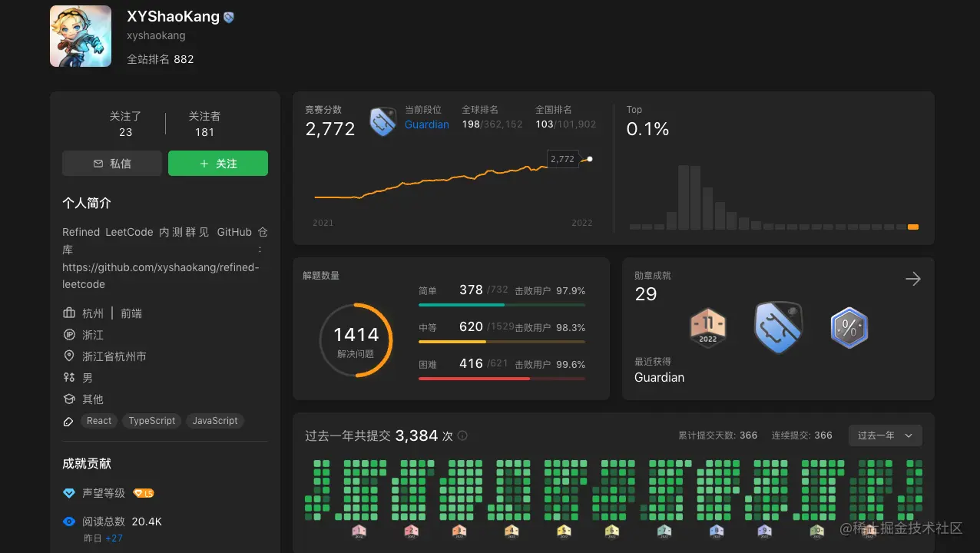Screen dimensions: 980x553
Task: View the 关注者 181 followers list
Action: click(204, 124)
